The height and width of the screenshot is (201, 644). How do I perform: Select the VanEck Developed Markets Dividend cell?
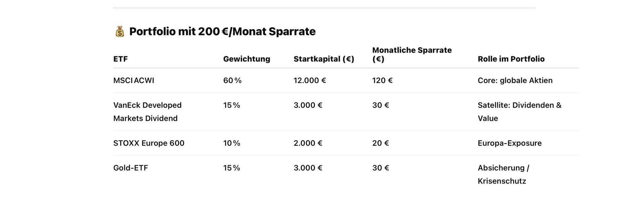click(147, 112)
